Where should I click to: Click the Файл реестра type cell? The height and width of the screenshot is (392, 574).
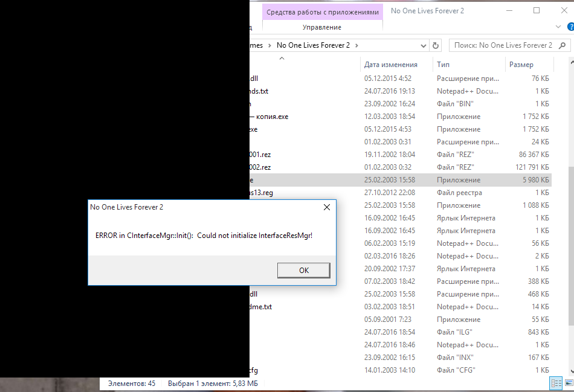(459, 193)
